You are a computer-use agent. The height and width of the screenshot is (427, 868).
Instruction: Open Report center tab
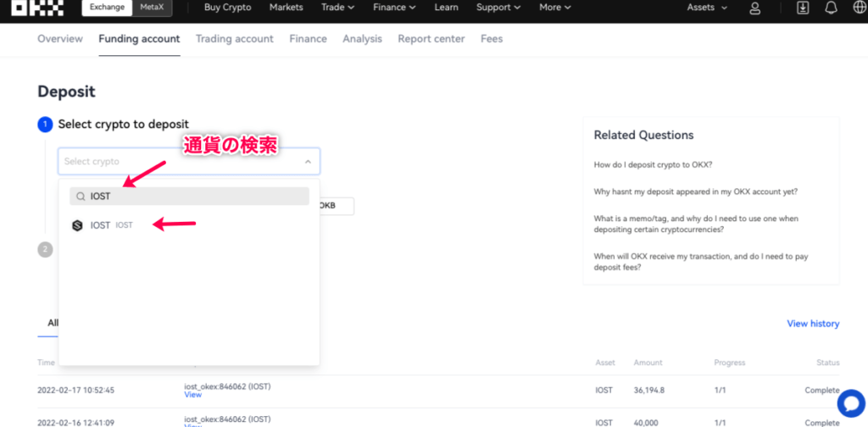click(431, 39)
